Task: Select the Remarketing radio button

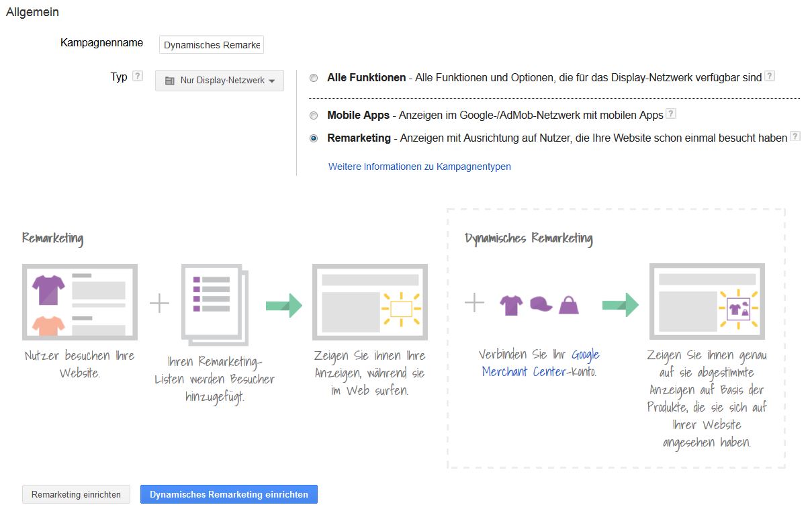Action: (314, 138)
